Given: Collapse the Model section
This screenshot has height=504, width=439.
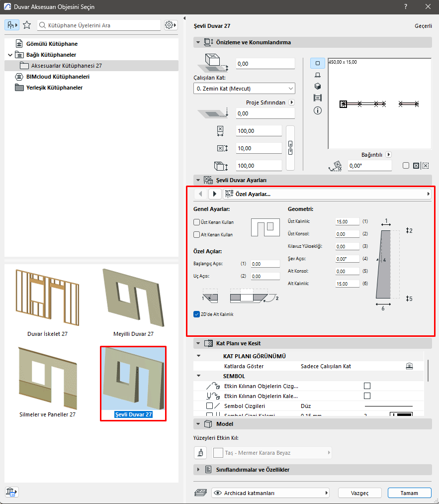Looking at the screenshot, I should tap(198, 424).
